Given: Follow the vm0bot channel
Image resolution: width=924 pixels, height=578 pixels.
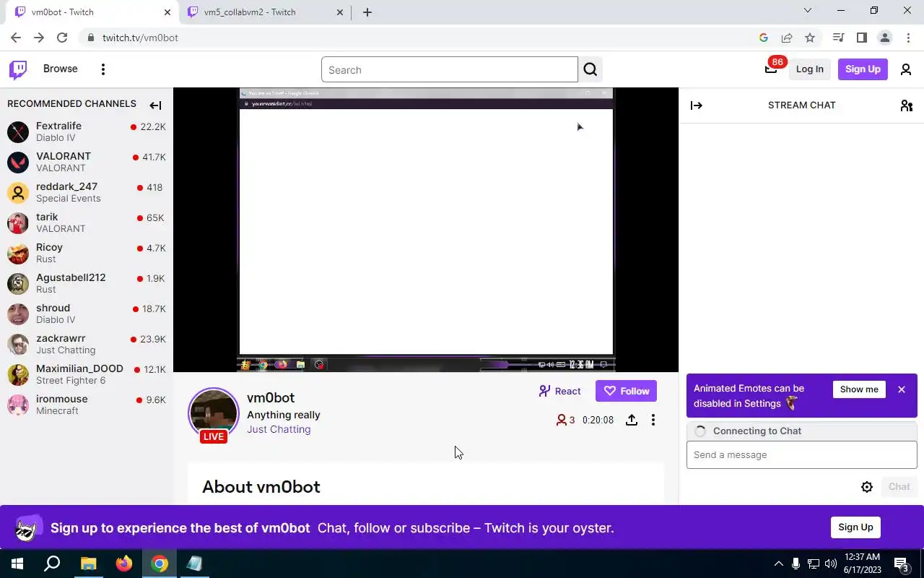Looking at the screenshot, I should pos(626,391).
